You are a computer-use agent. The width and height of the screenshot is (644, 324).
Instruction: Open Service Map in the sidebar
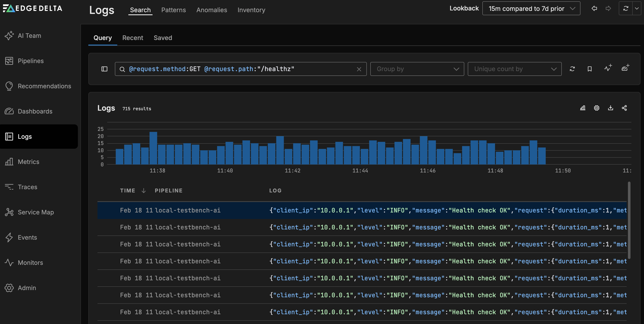[36, 212]
